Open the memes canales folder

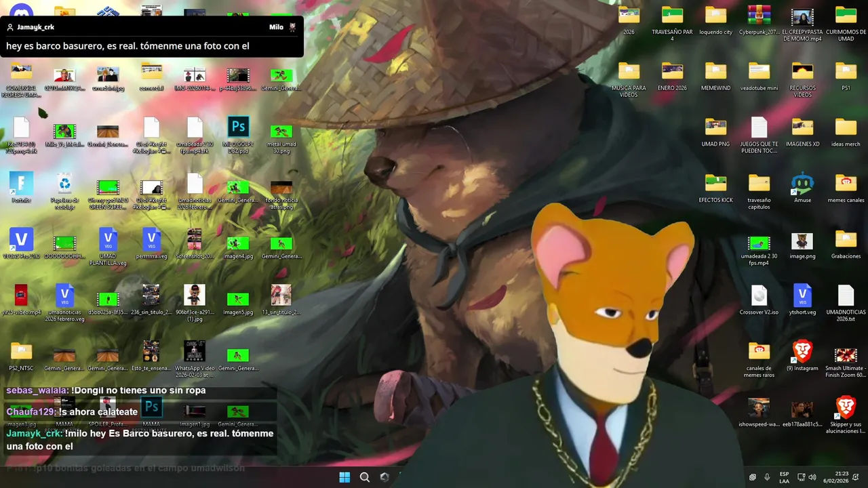pyautogui.click(x=846, y=189)
